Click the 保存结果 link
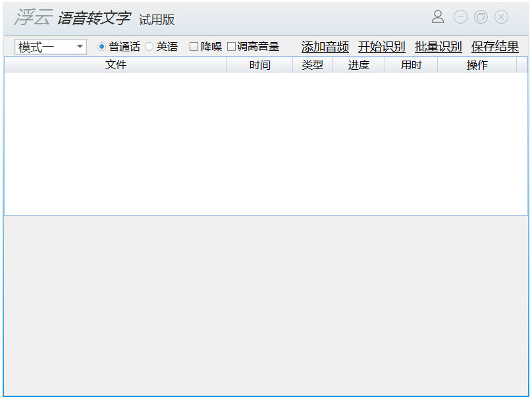 point(495,47)
